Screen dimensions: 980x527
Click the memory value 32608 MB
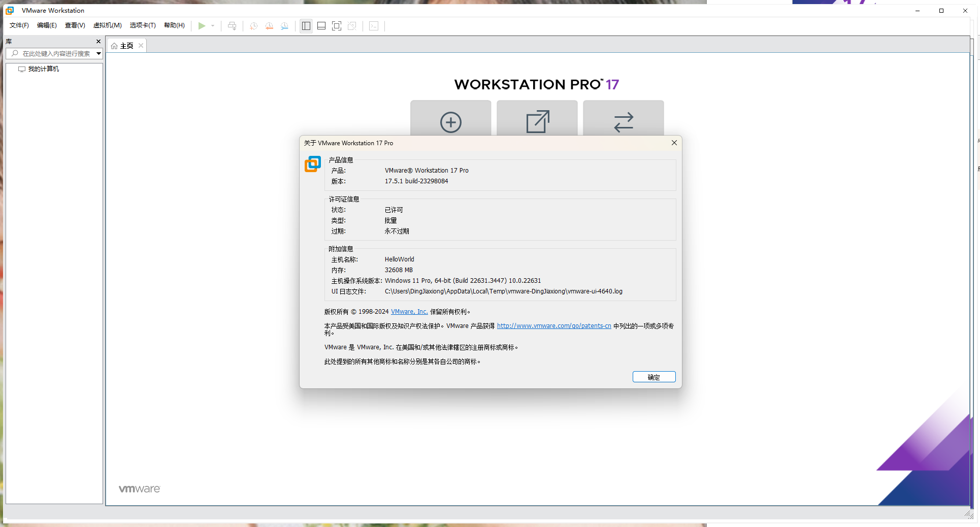tap(399, 270)
